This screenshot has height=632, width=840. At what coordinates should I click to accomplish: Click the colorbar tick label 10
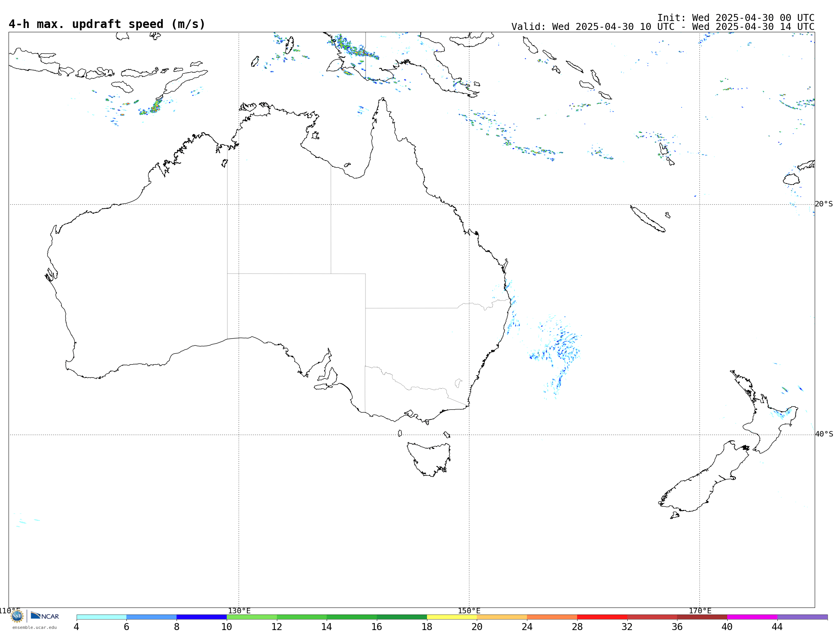pyautogui.click(x=227, y=627)
